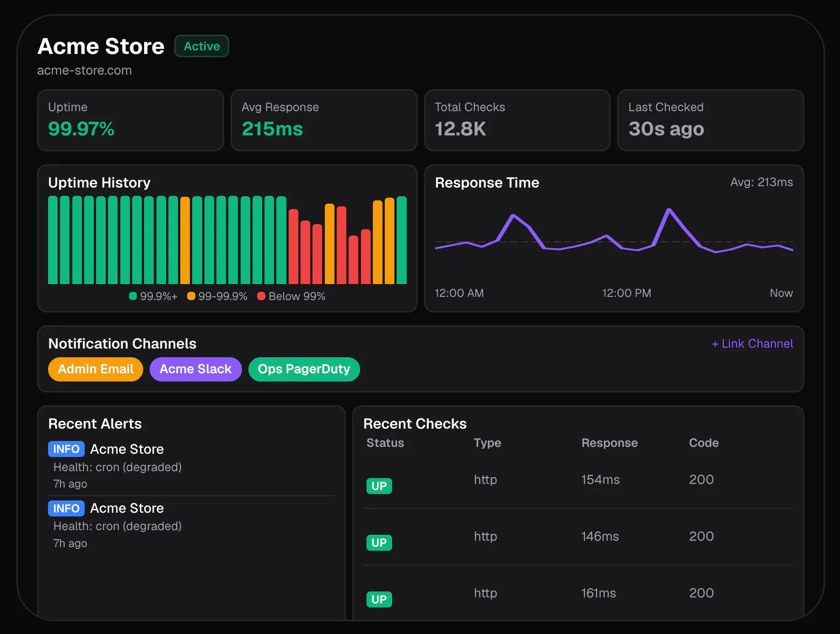
Task: Click the 200 code in the 146ms row
Action: pos(701,536)
